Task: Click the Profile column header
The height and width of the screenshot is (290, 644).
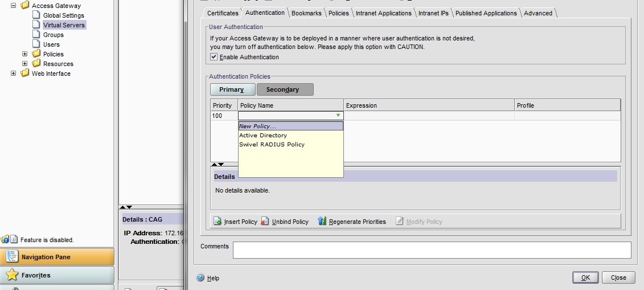Action: pyautogui.click(x=567, y=105)
